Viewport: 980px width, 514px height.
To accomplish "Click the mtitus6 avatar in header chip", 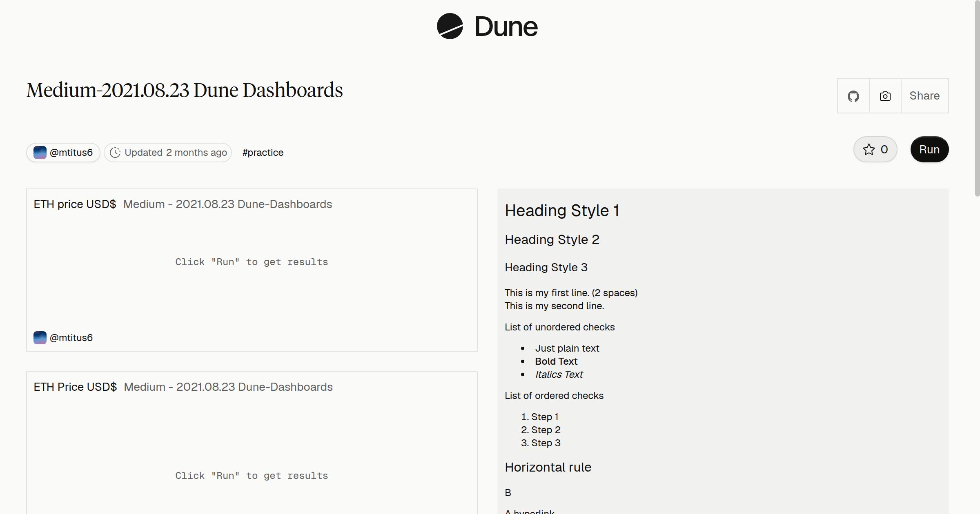I will click(40, 153).
